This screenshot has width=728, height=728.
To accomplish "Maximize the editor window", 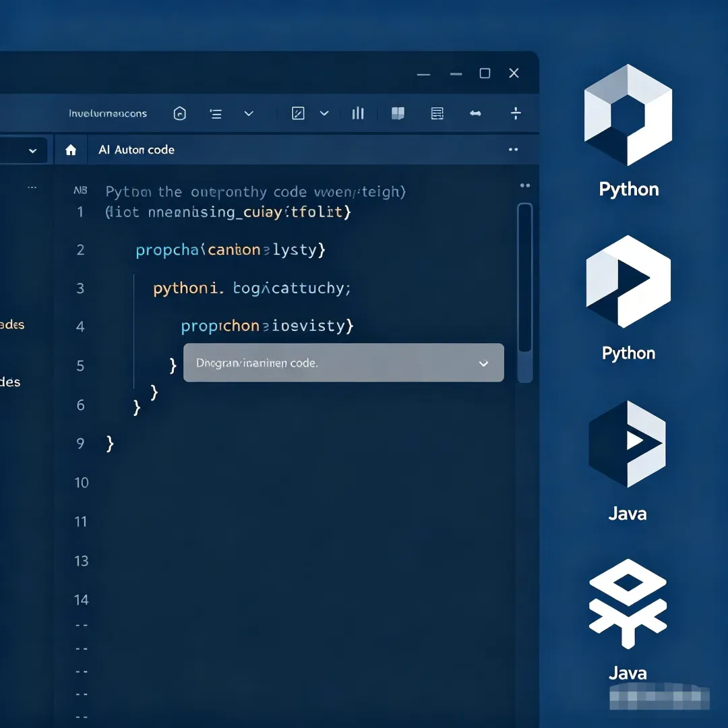I will (485, 73).
